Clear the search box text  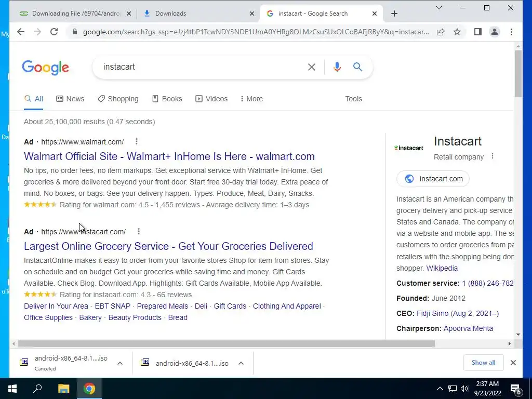312,67
